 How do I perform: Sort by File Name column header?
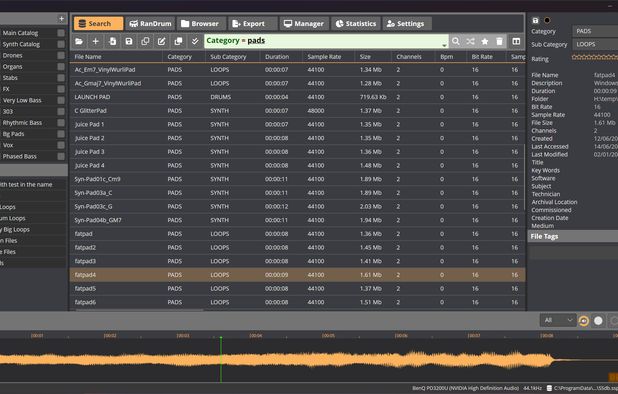tap(116, 57)
